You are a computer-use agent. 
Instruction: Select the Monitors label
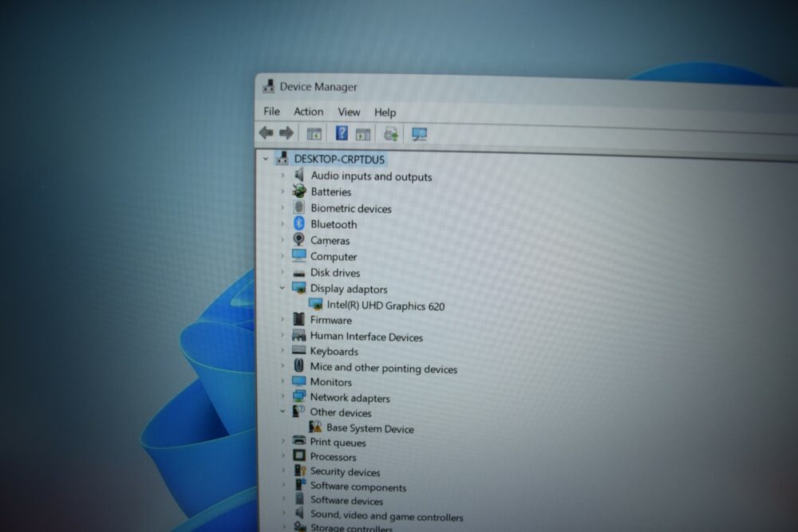coord(331,382)
